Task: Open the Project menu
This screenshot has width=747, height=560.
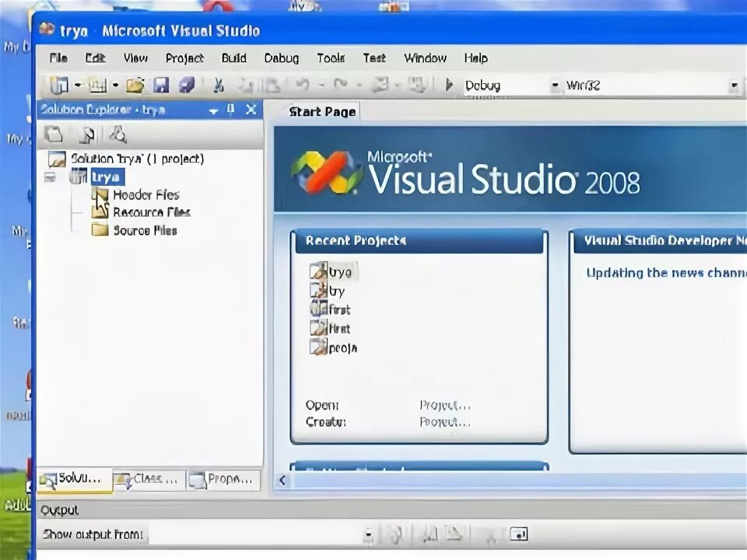Action: point(185,58)
